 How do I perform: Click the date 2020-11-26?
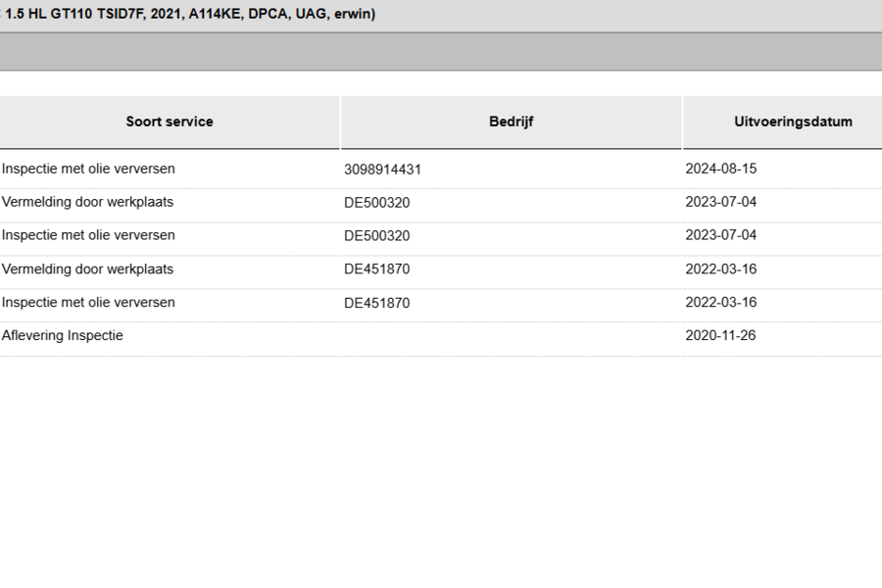pyautogui.click(x=720, y=335)
